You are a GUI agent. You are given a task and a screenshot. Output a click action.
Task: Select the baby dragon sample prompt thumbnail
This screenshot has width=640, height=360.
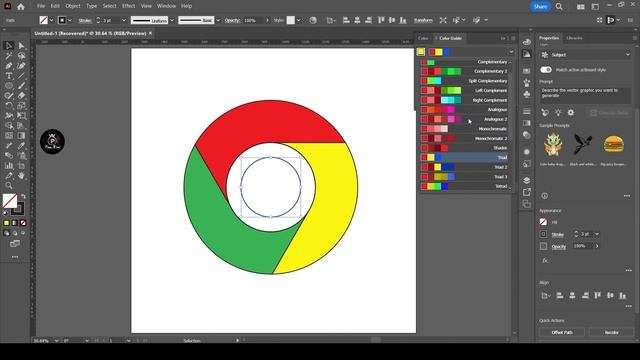point(553,144)
